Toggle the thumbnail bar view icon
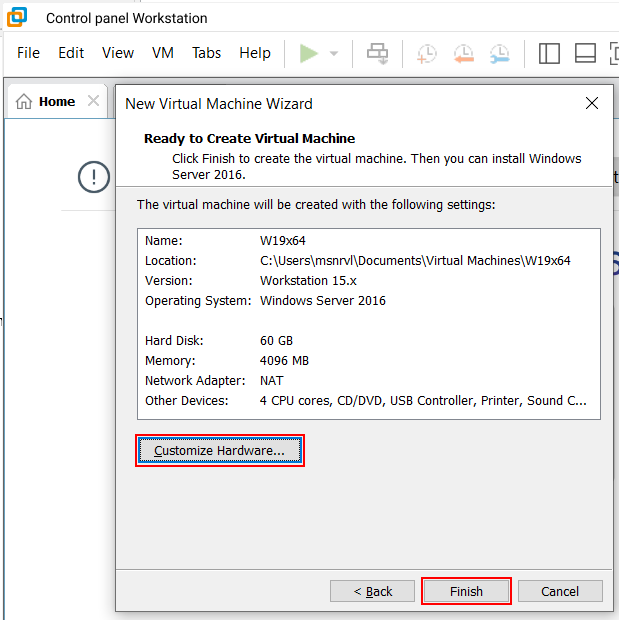This screenshot has width=619, height=620. (586, 54)
